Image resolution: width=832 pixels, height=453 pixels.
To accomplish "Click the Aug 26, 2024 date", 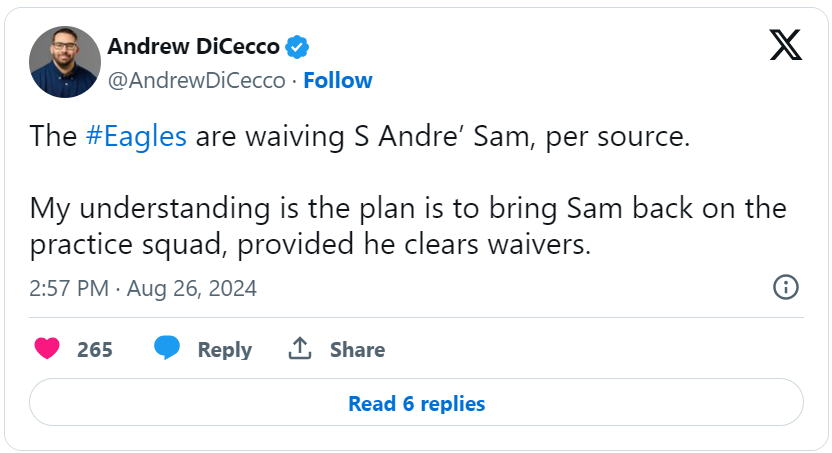I will point(190,289).
